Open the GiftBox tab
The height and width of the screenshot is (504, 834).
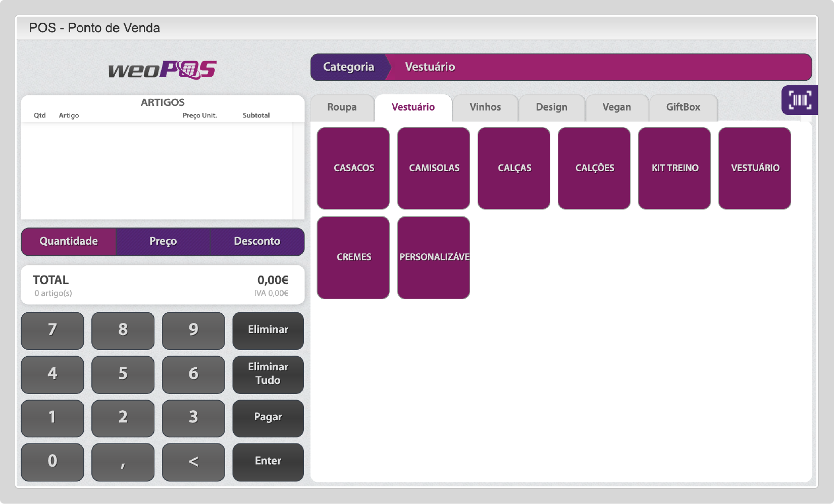[683, 107]
